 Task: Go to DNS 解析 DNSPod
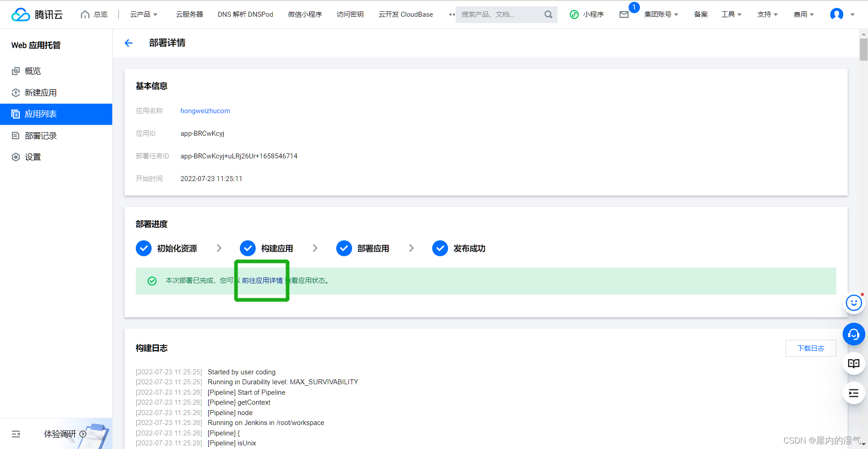click(x=245, y=14)
